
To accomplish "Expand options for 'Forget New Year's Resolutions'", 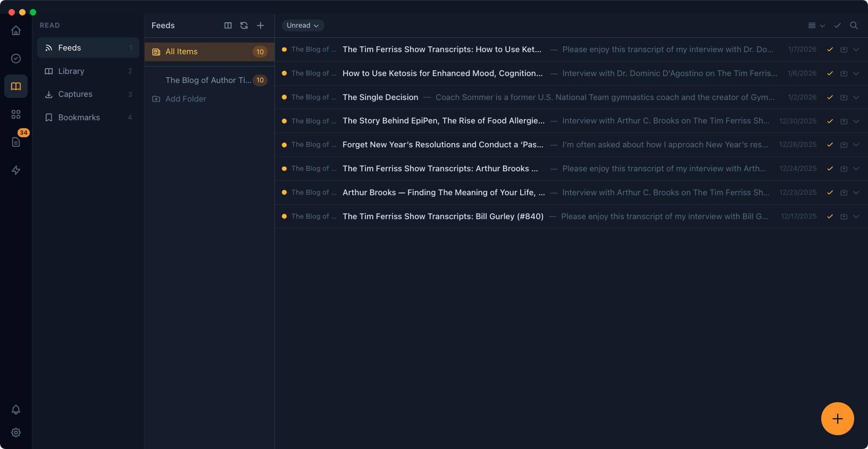I will pyautogui.click(x=856, y=145).
